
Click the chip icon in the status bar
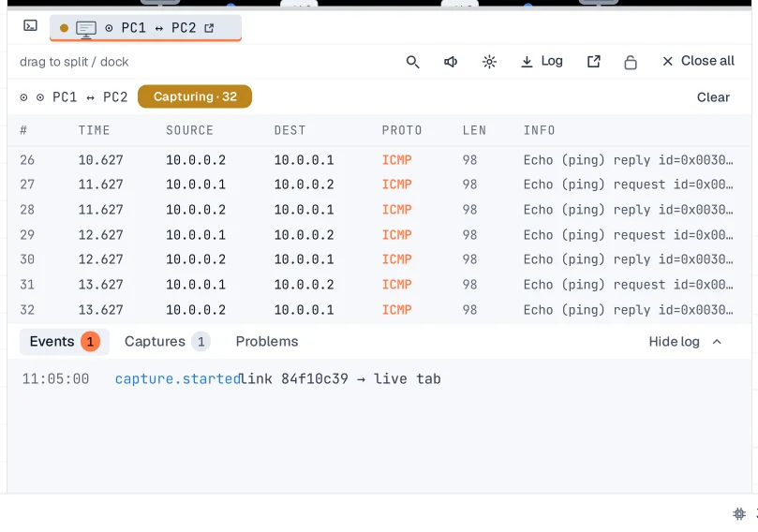pos(739,513)
